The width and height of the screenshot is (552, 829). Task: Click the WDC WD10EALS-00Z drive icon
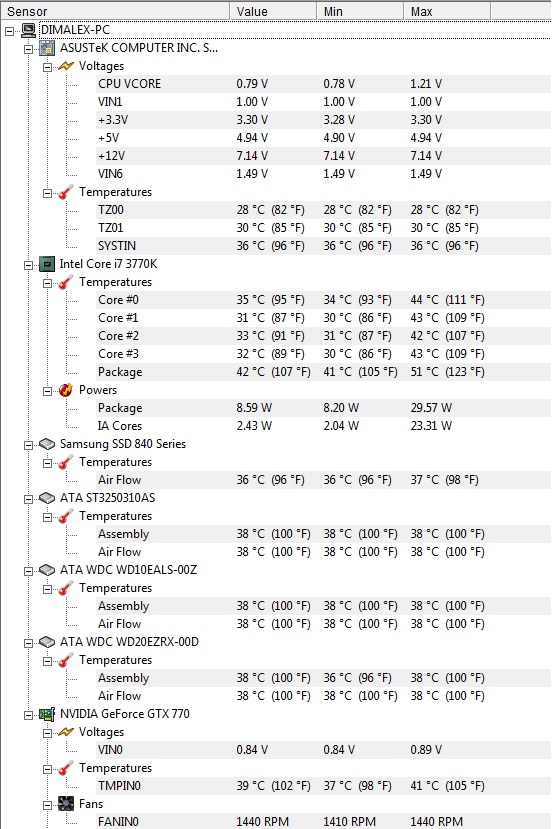[47, 570]
